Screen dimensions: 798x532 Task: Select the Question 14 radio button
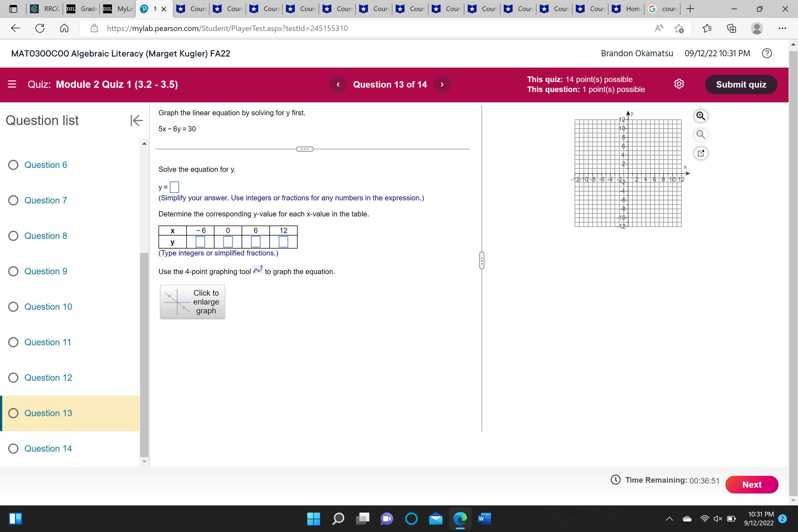(13, 448)
